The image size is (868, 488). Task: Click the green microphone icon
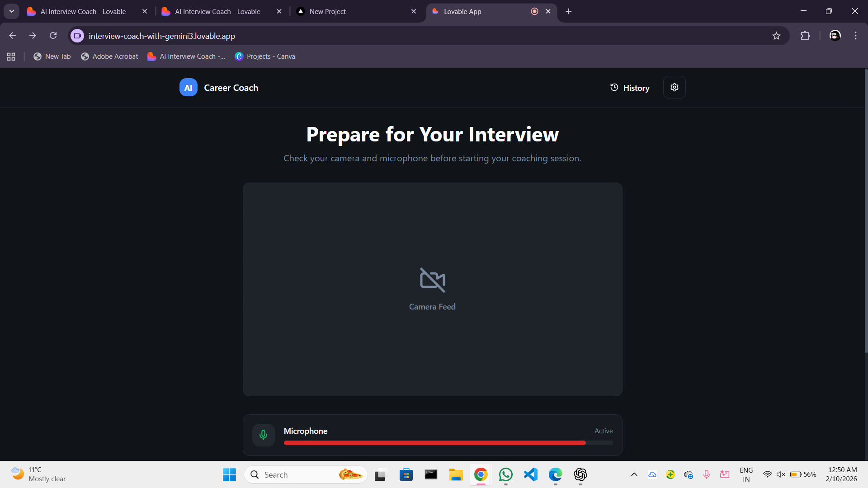tap(263, 435)
